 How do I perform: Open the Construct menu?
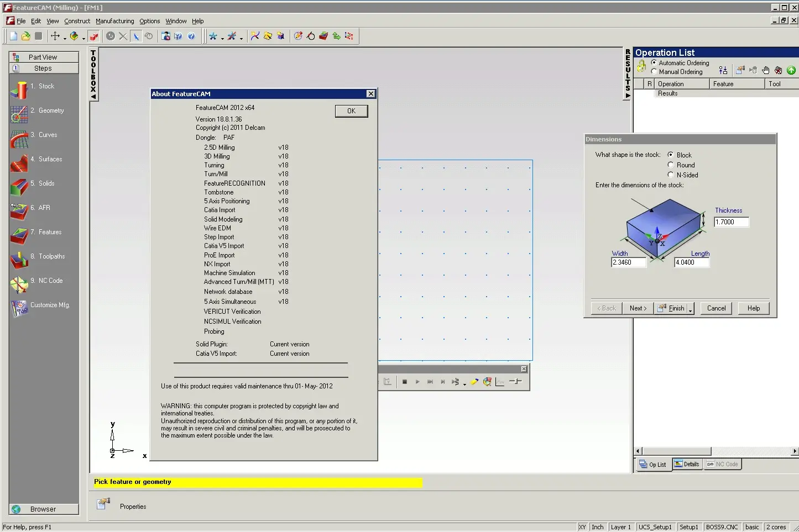[77, 21]
